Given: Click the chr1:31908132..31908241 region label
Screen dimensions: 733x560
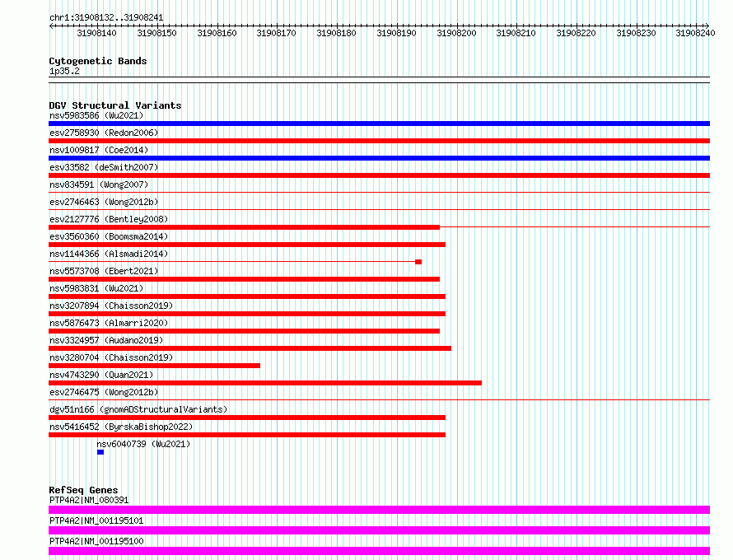Looking at the screenshot, I should click(x=106, y=18).
